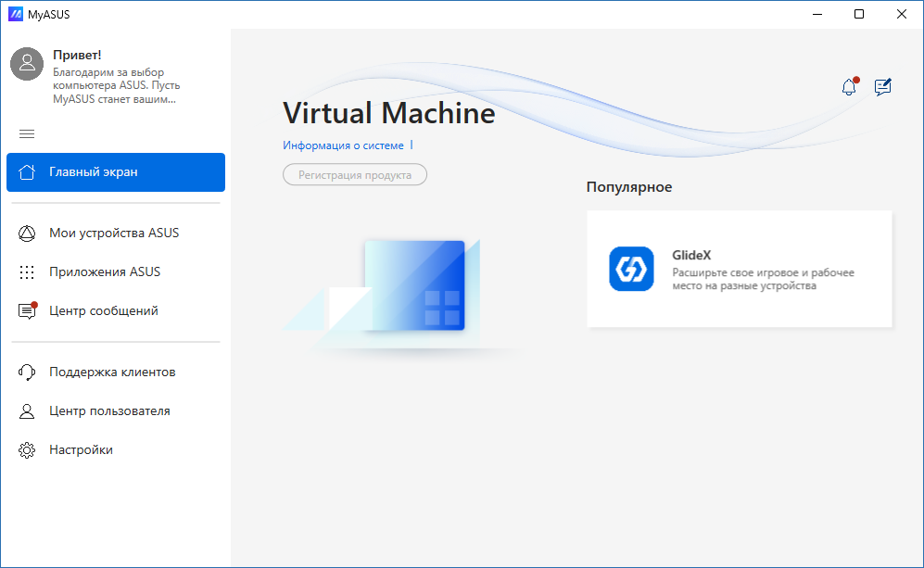This screenshot has height=568, width=924.
Task: Open Поддержка клиентов section
Action: click(x=116, y=372)
